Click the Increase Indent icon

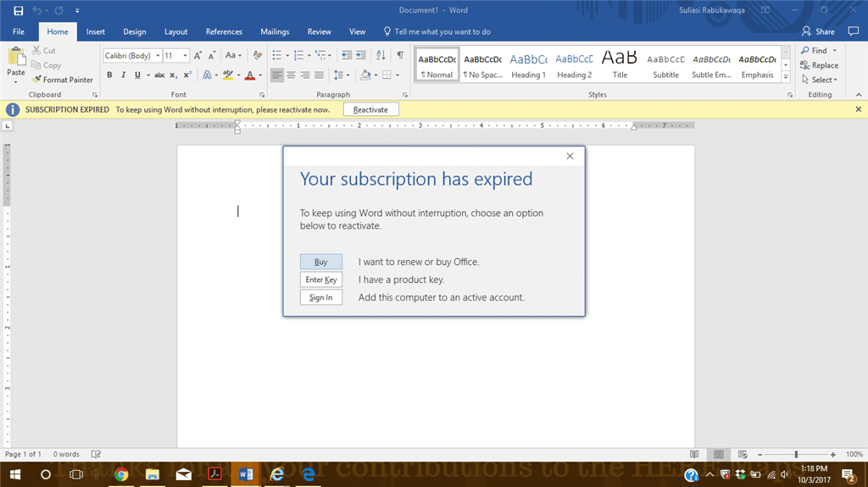pyautogui.click(x=361, y=55)
